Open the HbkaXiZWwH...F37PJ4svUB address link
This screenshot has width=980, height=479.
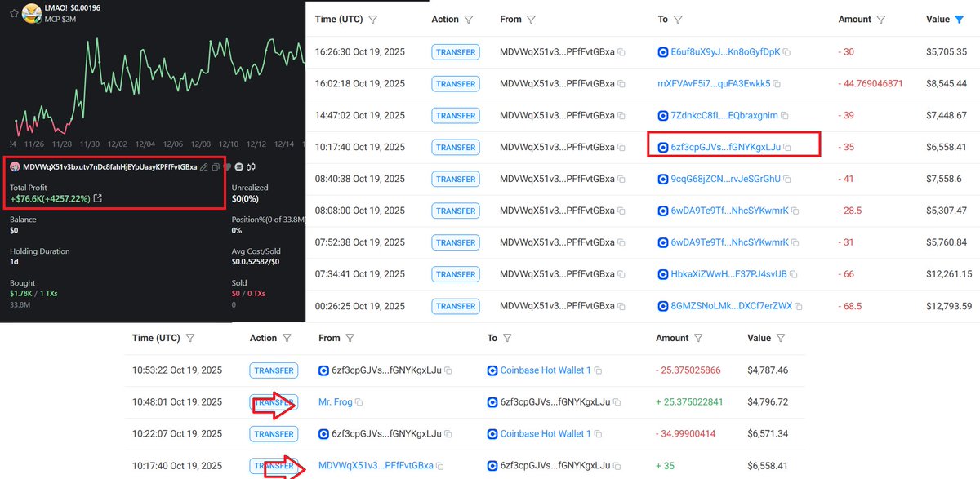tap(728, 275)
